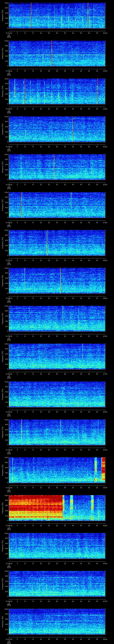Open the 10:46:00 spectrogram panel
Image resolution: width=114 pixels, height=644 pixels.
coord(57,584)
